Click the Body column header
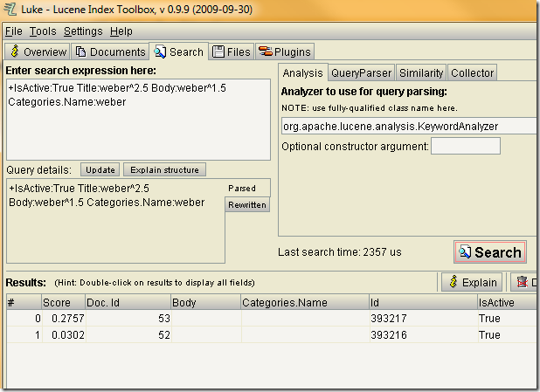 click(206, 303)
